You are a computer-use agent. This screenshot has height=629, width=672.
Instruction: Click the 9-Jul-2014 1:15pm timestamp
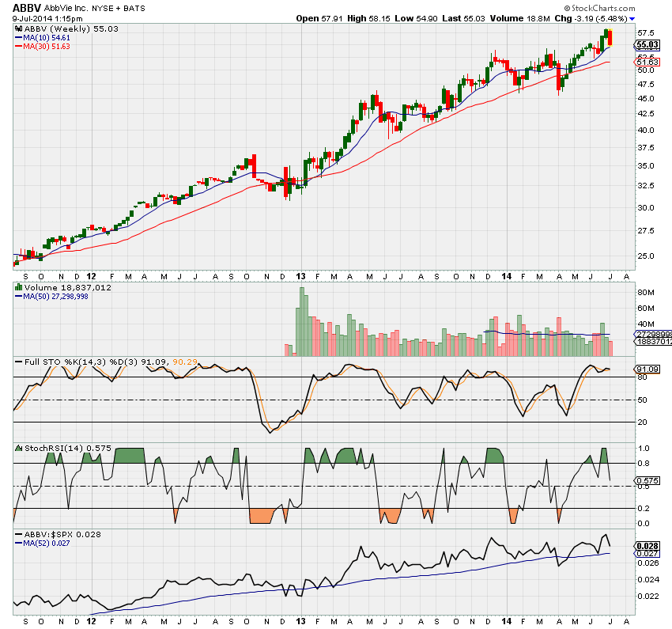(x=47, y=19)
